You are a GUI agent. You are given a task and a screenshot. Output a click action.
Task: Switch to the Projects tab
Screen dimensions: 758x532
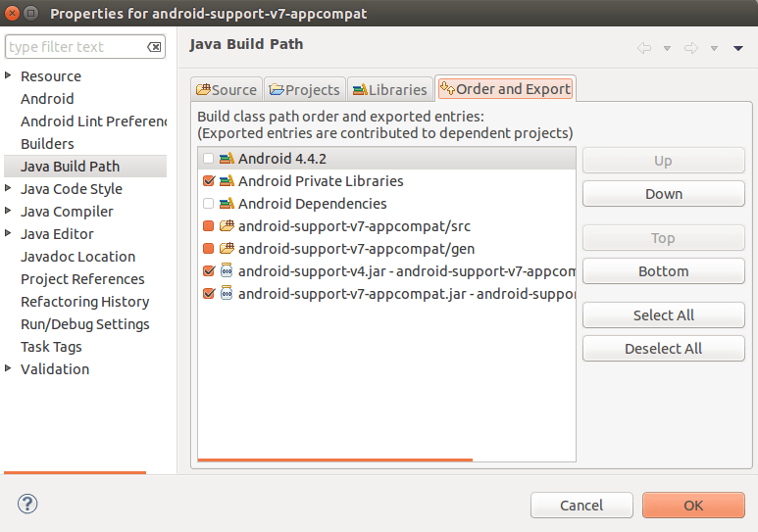point(305,89)
